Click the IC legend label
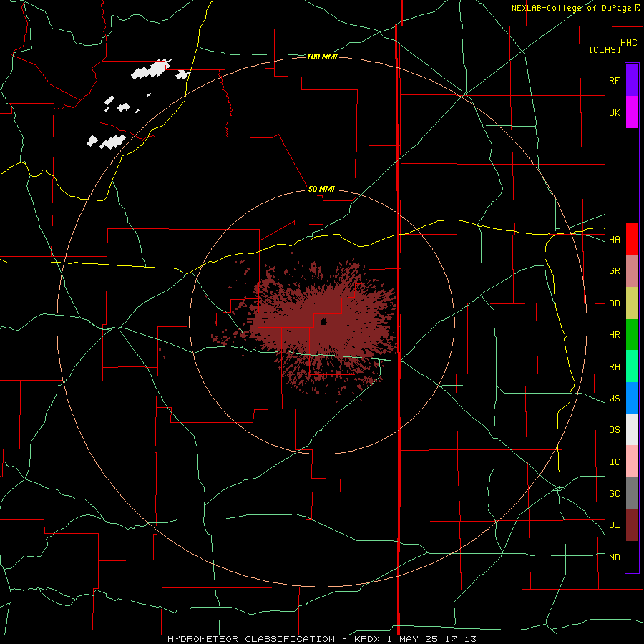The image size is (644, 644). click(x=614, y=462)
